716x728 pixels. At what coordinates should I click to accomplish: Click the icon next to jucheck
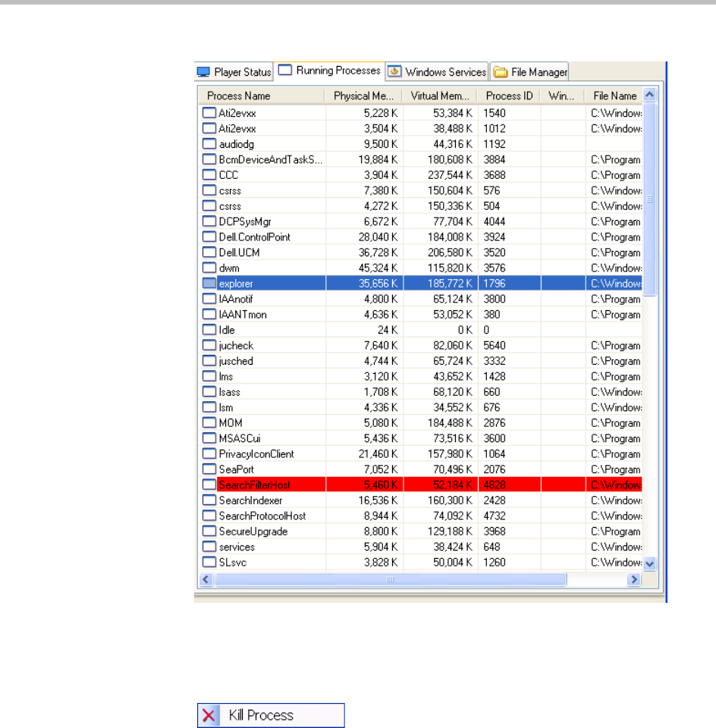[x=209, y=346]
